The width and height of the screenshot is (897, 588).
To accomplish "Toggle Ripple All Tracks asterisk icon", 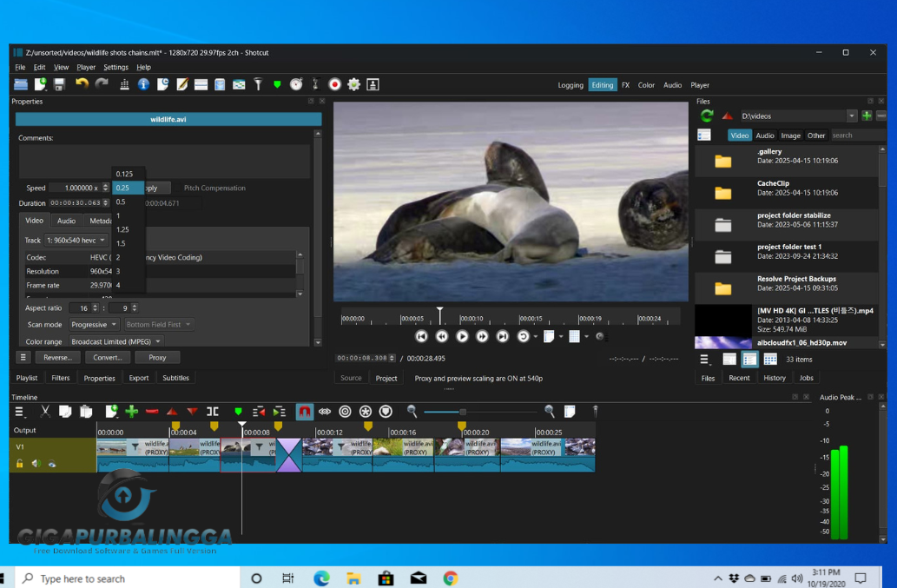I will coord(366,412).
